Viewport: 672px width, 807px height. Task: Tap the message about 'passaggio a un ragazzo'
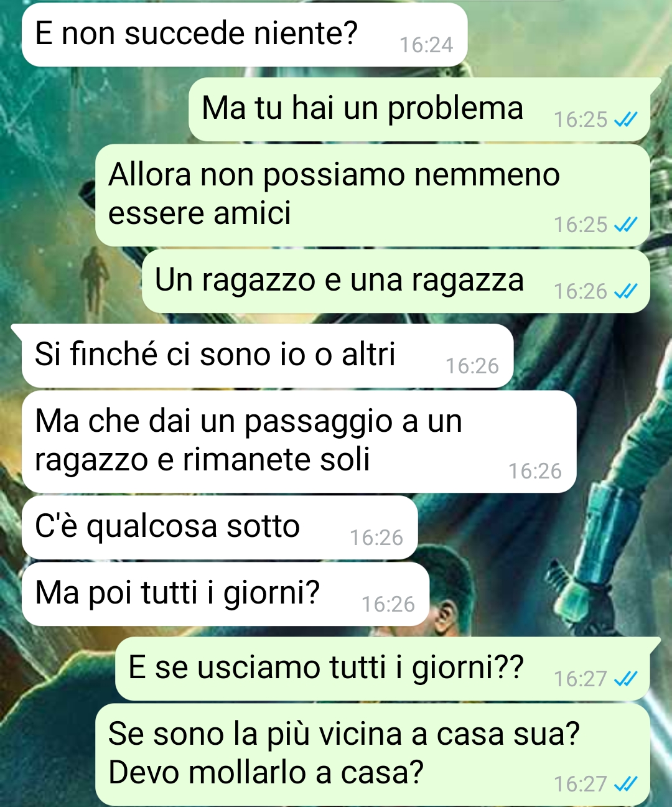[299, 441]
